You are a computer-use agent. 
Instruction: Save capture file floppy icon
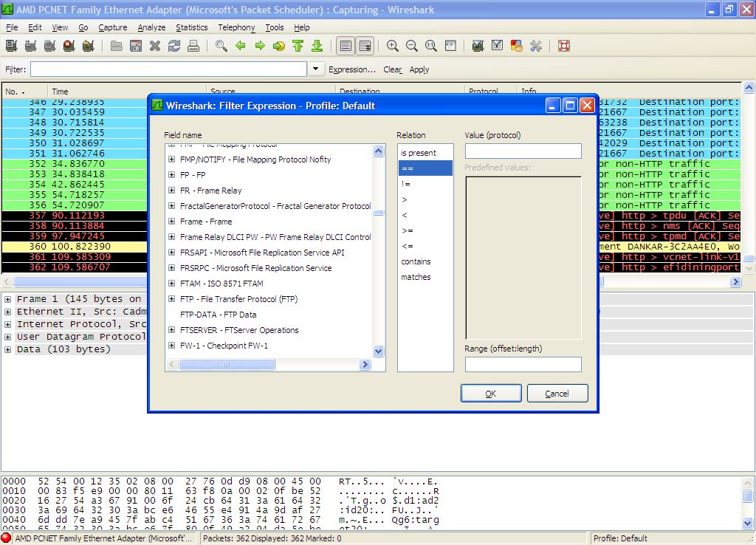pos(136,46)
